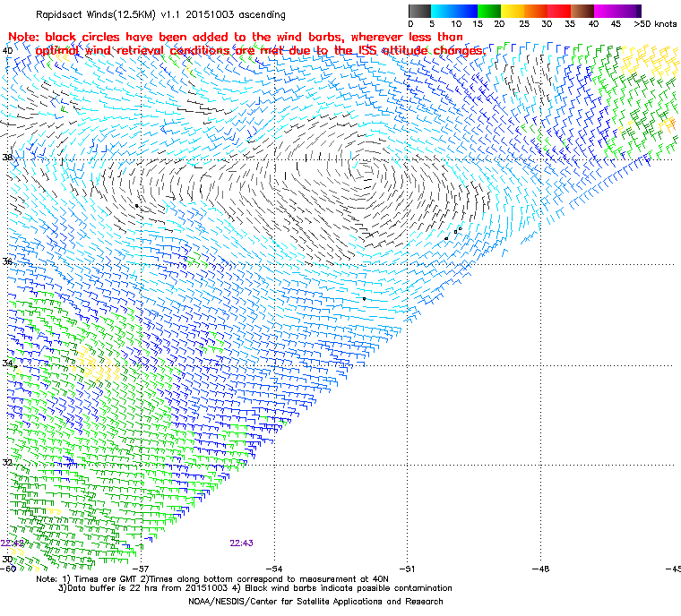Click the gray 0-5 knots color swatch
Screen dimensions: 681x616
pyautogui.click(x=419, y=11)
